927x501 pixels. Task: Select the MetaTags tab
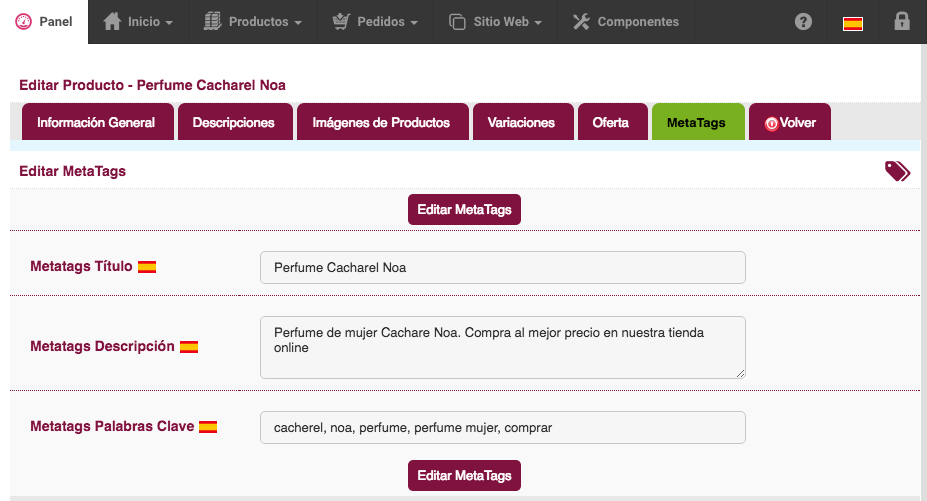click(x=698, y=122)
